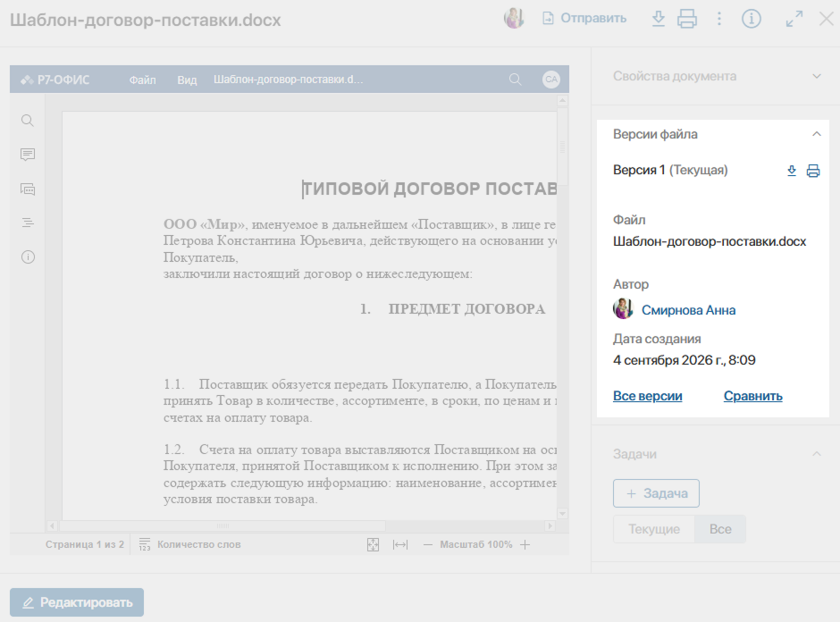Click the user avatar in the header
Screen dimensions: 840x622
514,18
